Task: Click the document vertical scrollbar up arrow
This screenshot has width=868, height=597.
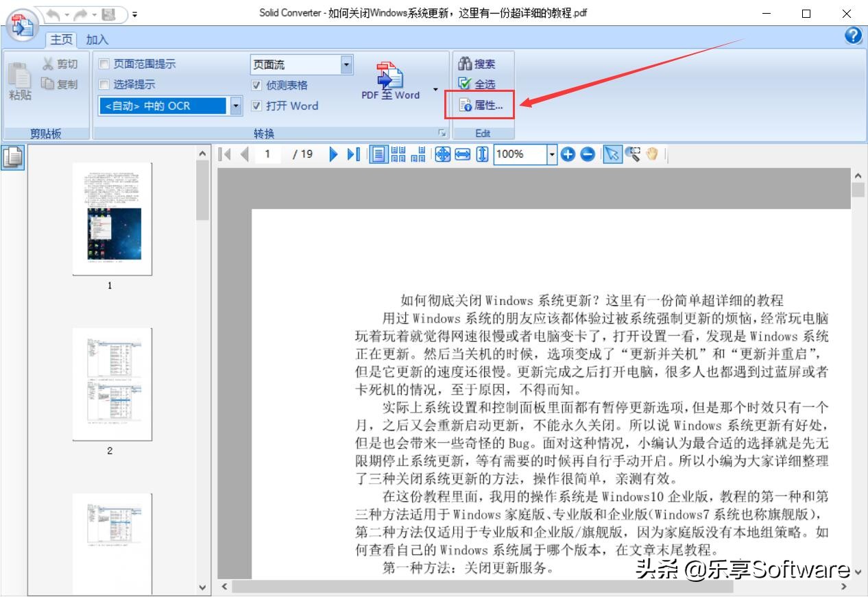Action: [x=858, y=176]
